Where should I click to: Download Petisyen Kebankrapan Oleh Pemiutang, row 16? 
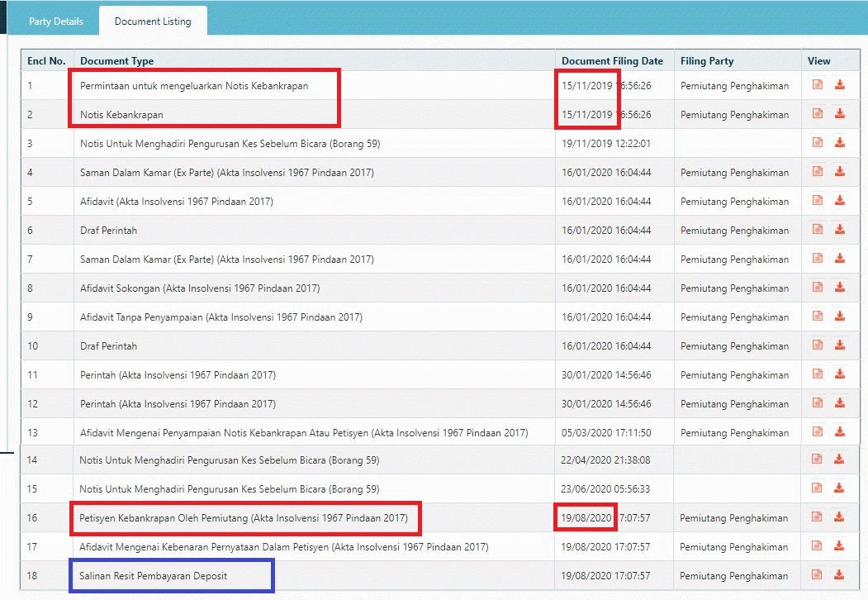(839, 517)
